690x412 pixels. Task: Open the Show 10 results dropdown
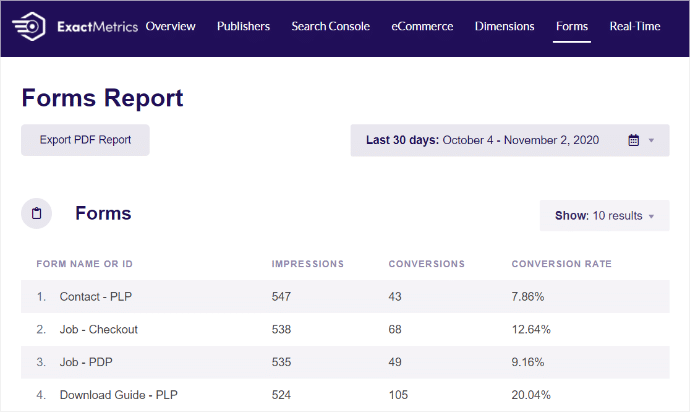(605, 216)
